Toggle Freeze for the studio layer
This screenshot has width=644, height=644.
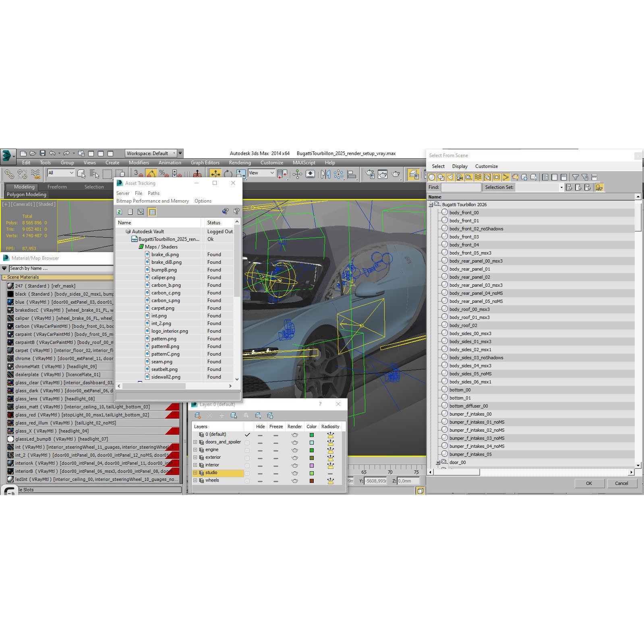[276, 473]
